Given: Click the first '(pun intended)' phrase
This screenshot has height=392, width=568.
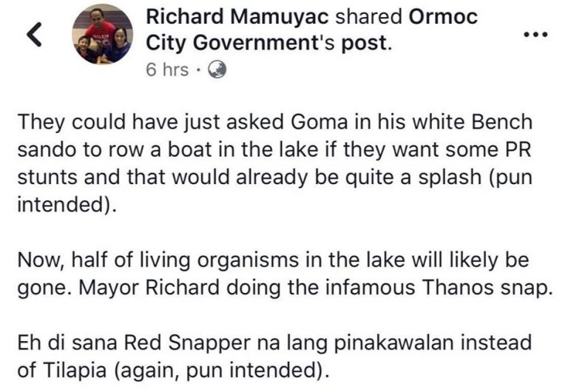Looking at the screenshot, I should [x=275, y=191].
